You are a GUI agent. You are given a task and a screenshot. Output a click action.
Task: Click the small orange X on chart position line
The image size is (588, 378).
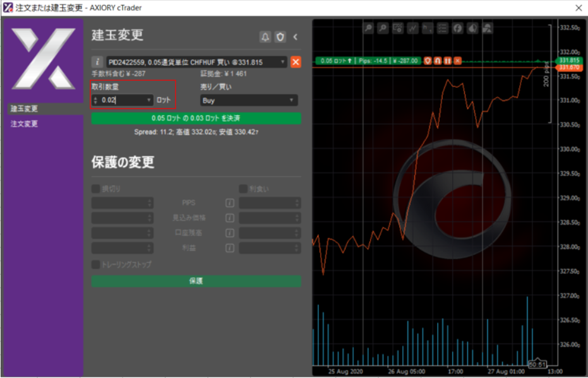[457, 61]
